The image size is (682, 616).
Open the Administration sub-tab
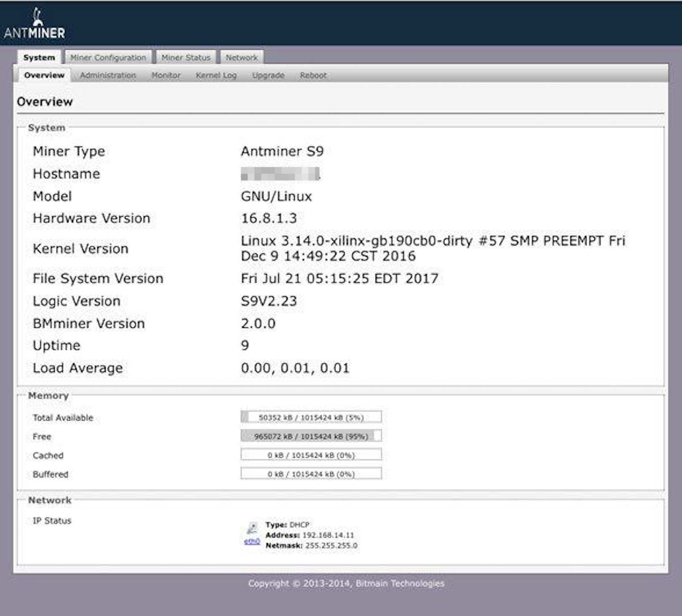(x=108, y=75)
